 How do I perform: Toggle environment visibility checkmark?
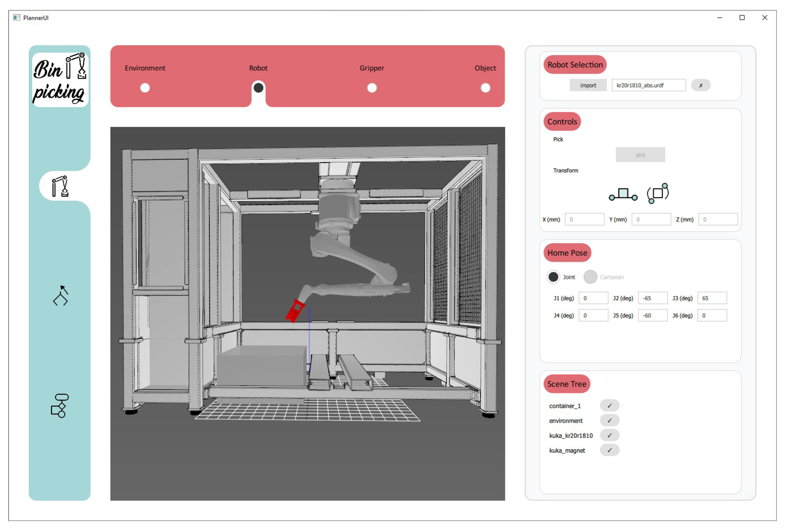pyautogui.click(x=609, y=420)
